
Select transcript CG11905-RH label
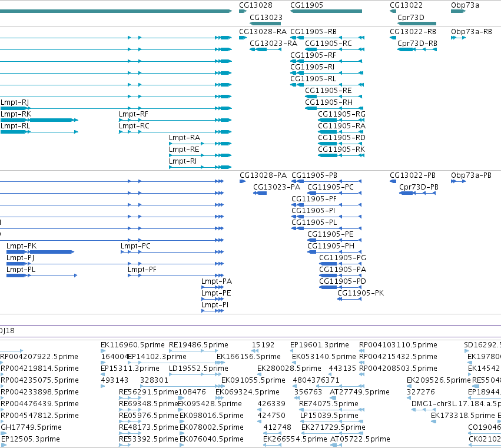click(329, 102)
